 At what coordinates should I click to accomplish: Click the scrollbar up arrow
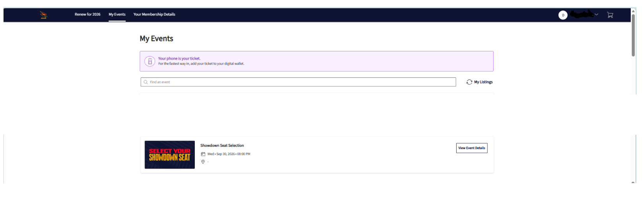(x=633, y=11)
